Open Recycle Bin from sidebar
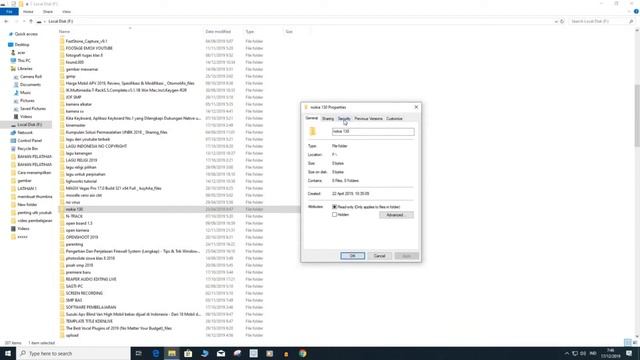Image resolution: width=640 pixels, height=360 pixels. pos(27,149)
